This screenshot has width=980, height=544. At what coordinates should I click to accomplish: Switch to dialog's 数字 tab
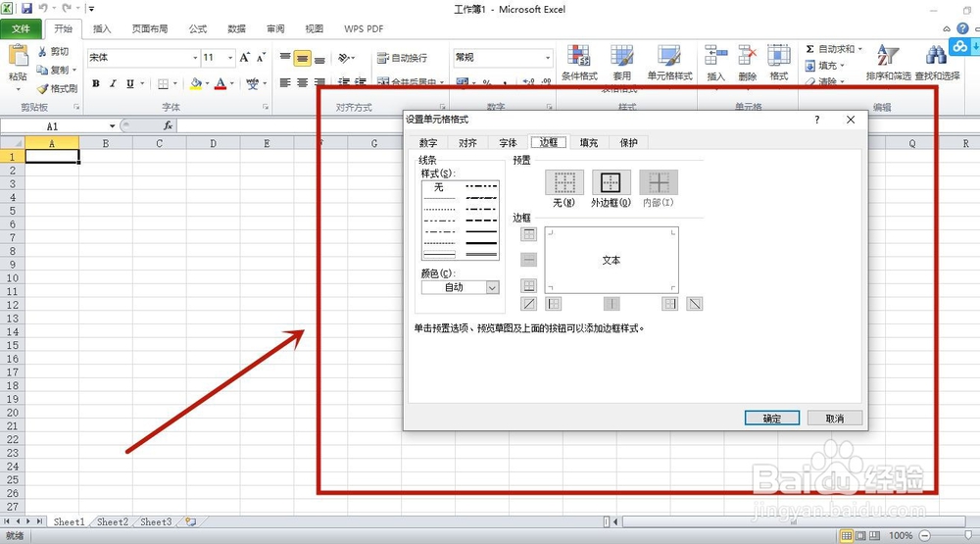pyautogui.click(x=428, y=142)
